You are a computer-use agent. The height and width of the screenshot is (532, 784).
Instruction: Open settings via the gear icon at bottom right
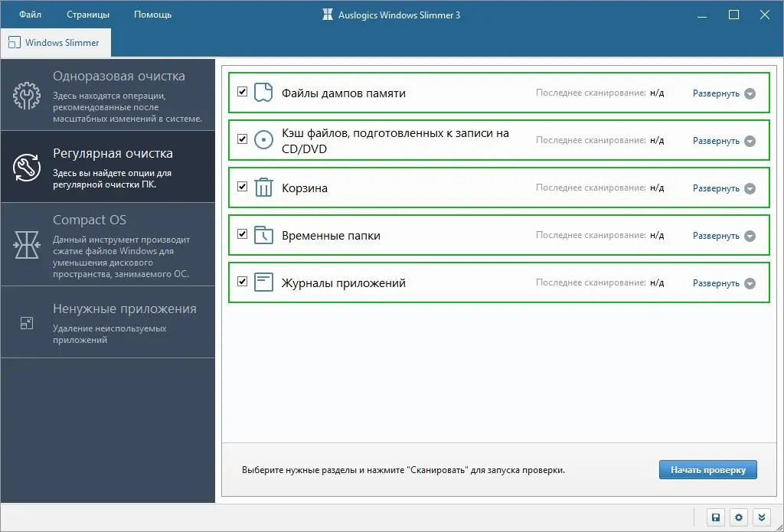pyautogui.click(x=738, y=517)
